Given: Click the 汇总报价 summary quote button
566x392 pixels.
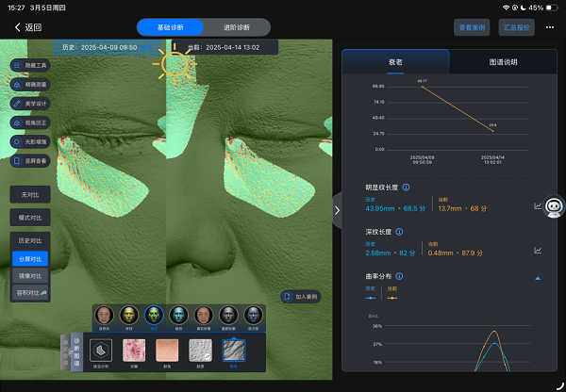Looking at the screenshot, I should pyautogui.click(x=517, y=27).
